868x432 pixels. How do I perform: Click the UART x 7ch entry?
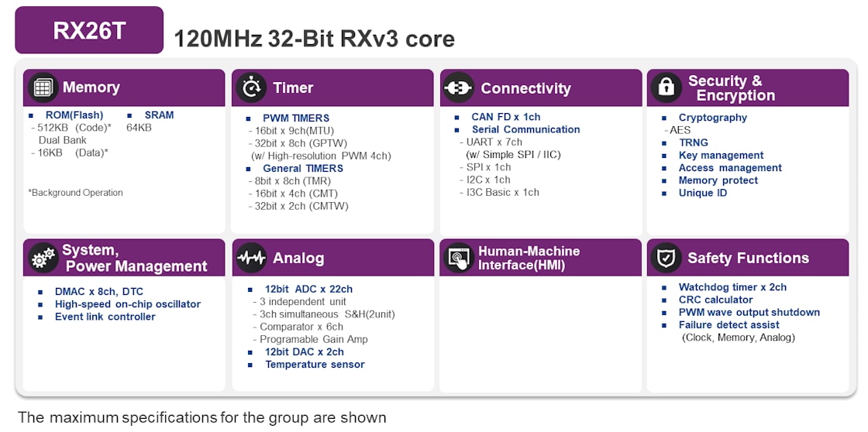pos(491,142)
